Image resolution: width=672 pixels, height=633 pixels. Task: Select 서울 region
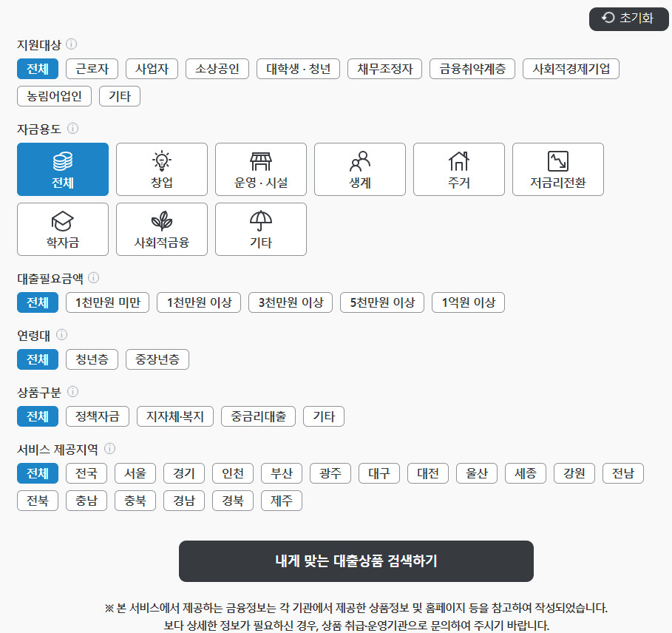coord(135,473)
